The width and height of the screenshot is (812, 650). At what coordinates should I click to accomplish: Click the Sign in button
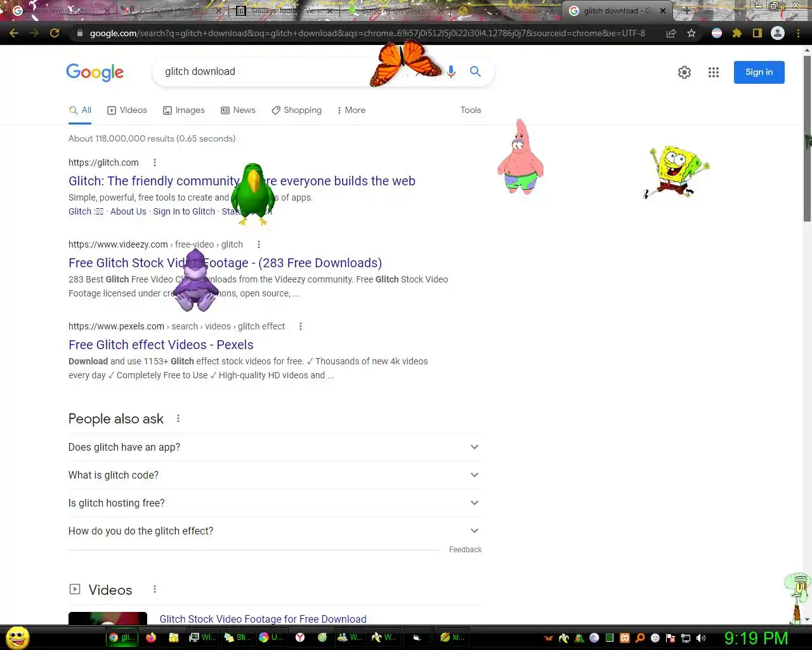pyautogui.click(x=759, y=72)
